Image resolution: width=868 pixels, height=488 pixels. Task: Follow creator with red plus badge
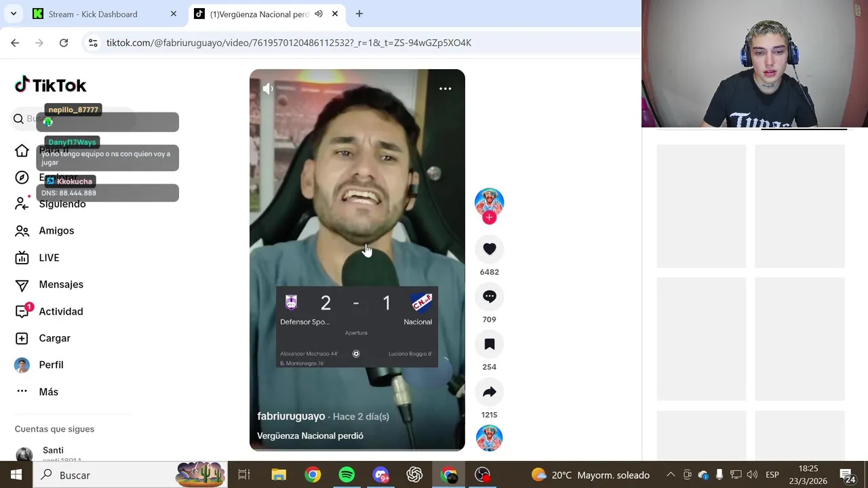489,218
